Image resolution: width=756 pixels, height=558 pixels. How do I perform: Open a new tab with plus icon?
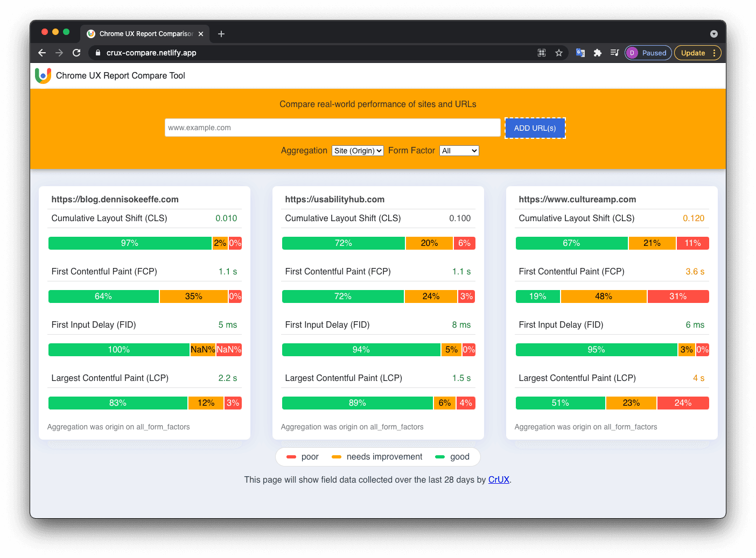(221, 34)
